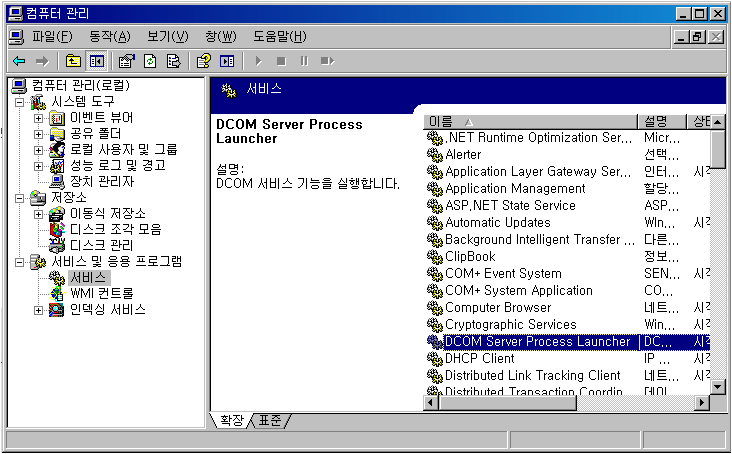732x454 pixels.
Task: Select the ASP.NET State Service row
Action: click(569, 205)
